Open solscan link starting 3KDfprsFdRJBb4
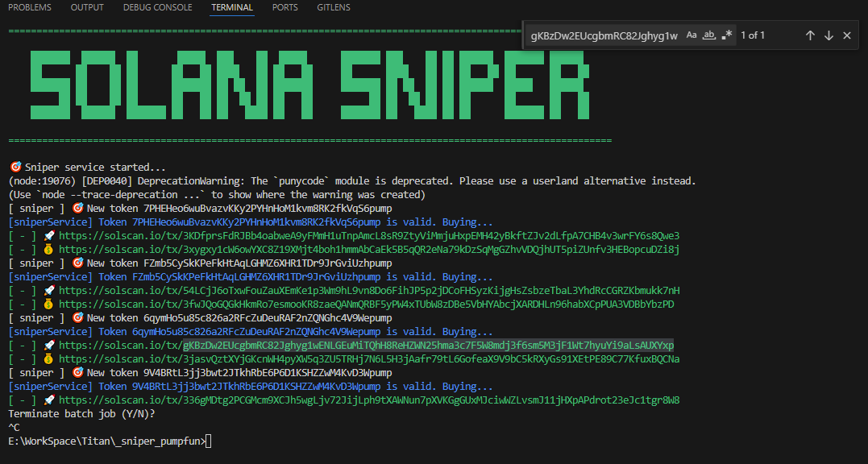Viewport: 868px width, 464px height. tap(369, 235)
